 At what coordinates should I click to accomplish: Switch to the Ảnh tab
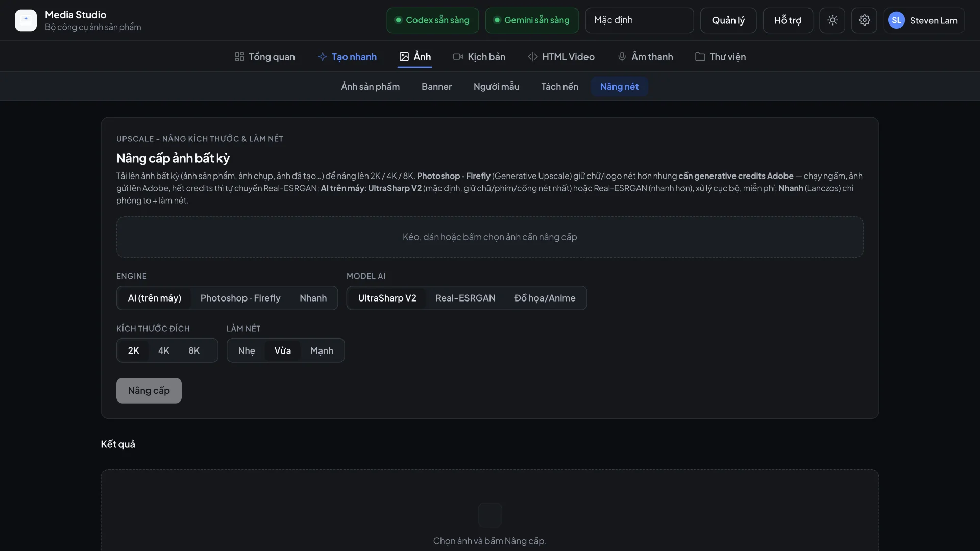point(415,57)
